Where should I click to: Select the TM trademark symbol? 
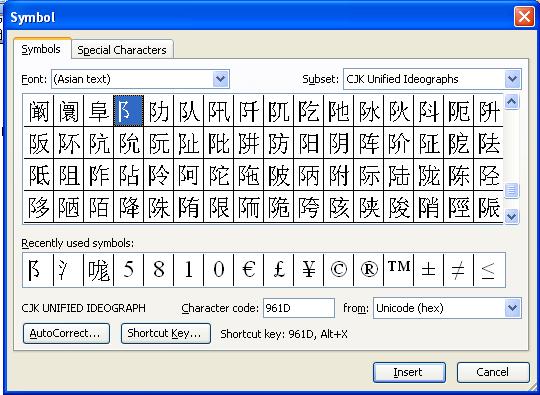click(x=398, y=270)
